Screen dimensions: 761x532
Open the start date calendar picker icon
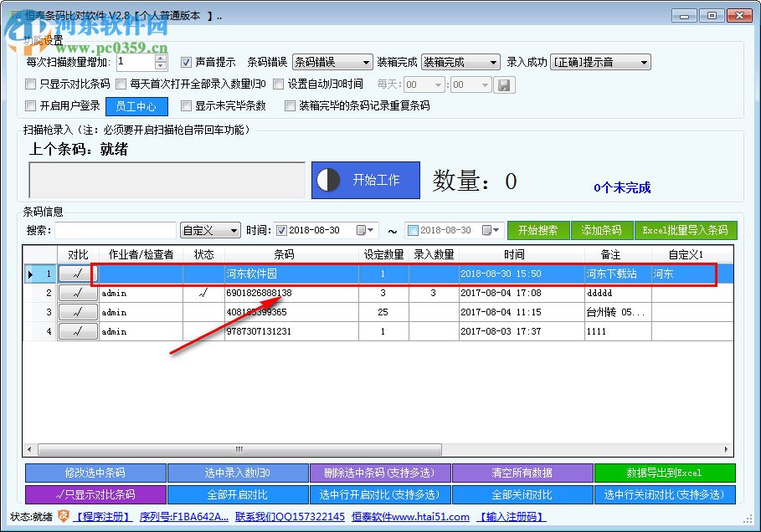click(364, 230)
